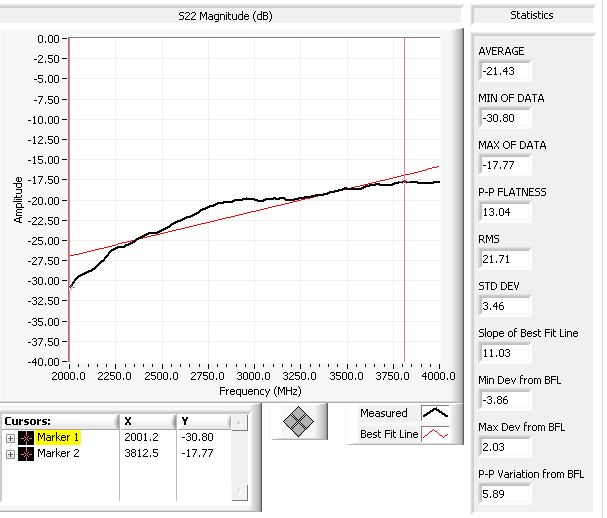Click the Marker 2 crosshair icon
The image size is (607, 518).
[26, 454]
